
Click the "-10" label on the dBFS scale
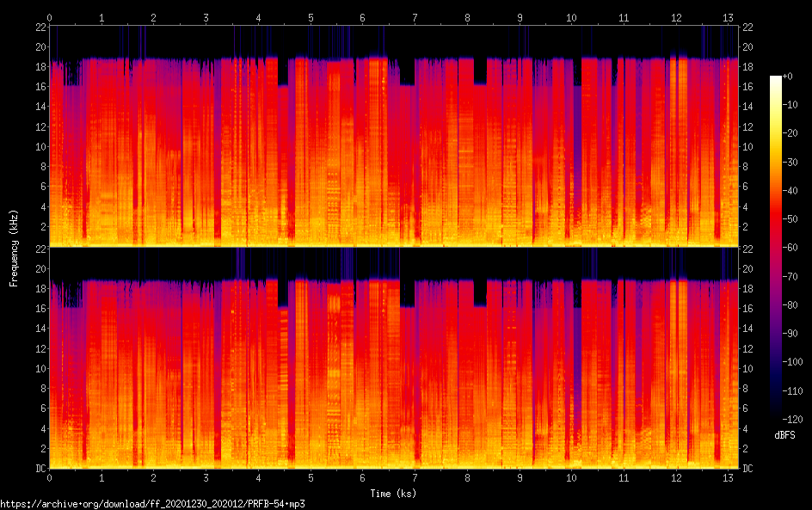(790, 105)
